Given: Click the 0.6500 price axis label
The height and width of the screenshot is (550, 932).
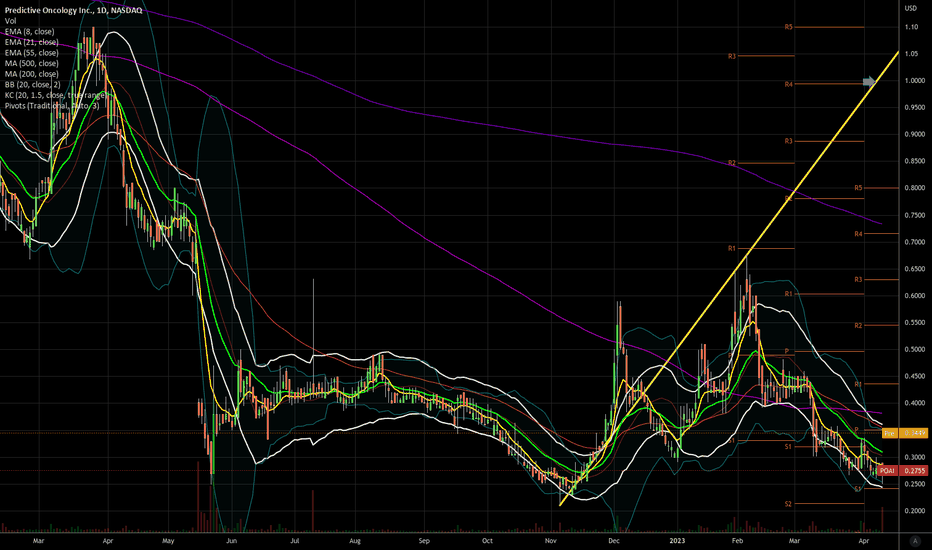Looking at the screenshot, I should 915,269.
